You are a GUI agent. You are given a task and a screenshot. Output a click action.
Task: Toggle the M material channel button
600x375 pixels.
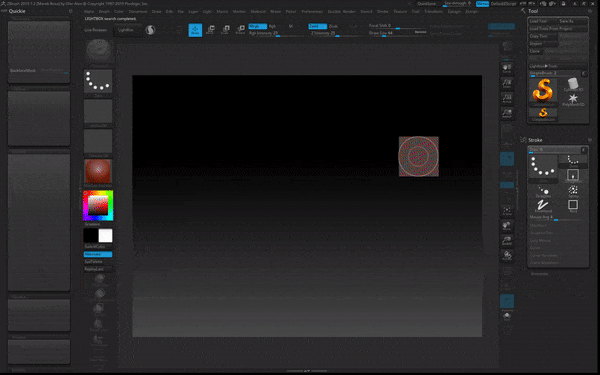[291, 26]
